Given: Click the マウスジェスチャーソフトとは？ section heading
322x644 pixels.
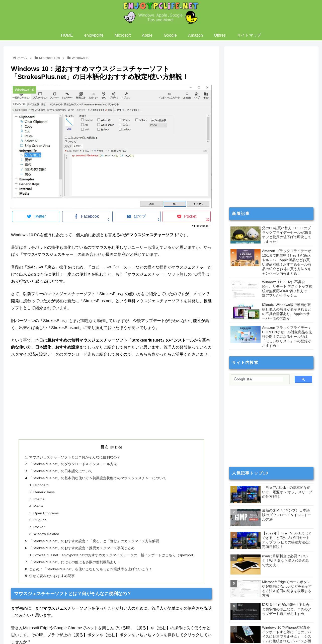Looking at the screenshot, I should click(x=111, y=594).
